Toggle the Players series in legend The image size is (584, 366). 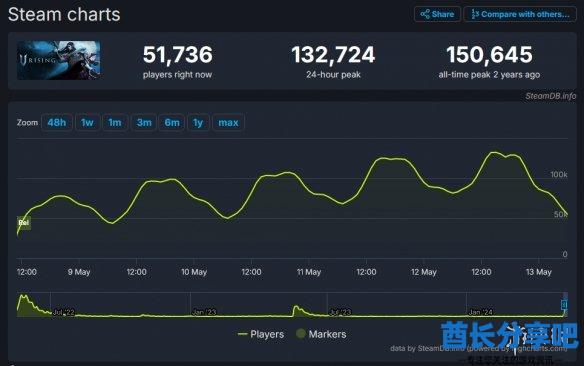[x=261, y=334]
